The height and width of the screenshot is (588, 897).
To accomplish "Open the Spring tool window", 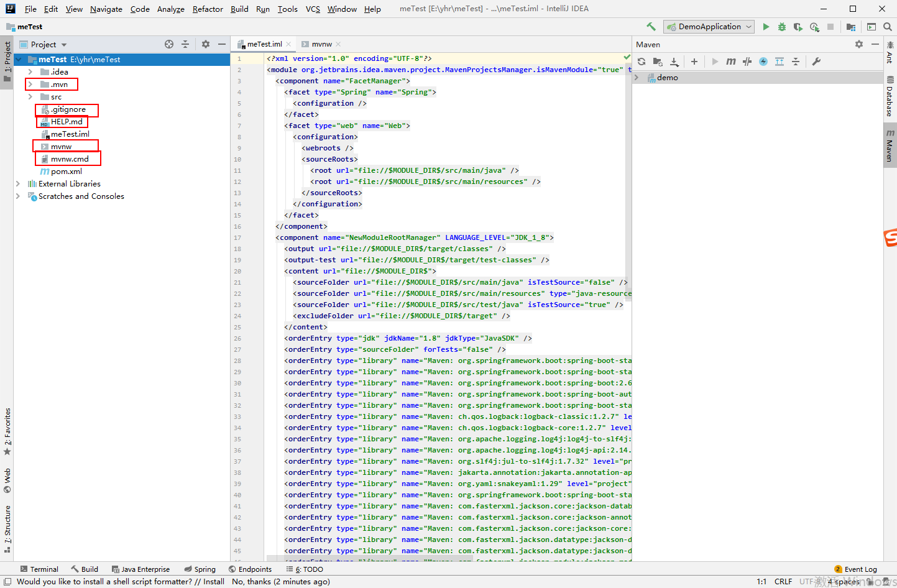I will 200,569.
